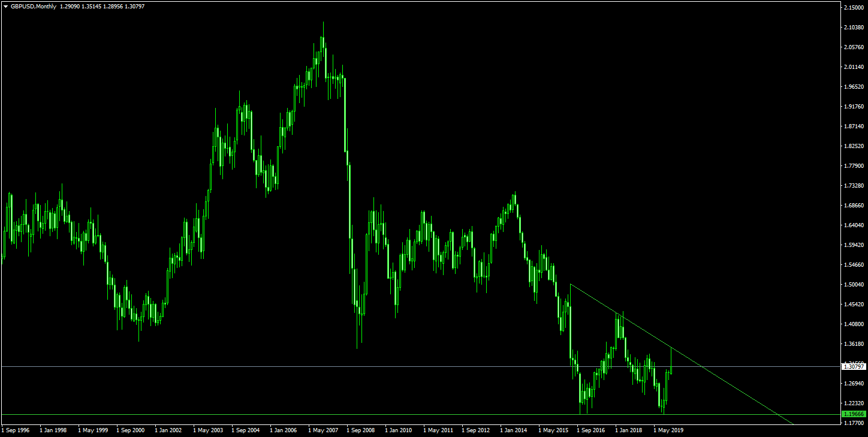Viewport: 868px width, 437px height.
Task: Click the 1.82520 price axis label
Action: pos(854,146)
